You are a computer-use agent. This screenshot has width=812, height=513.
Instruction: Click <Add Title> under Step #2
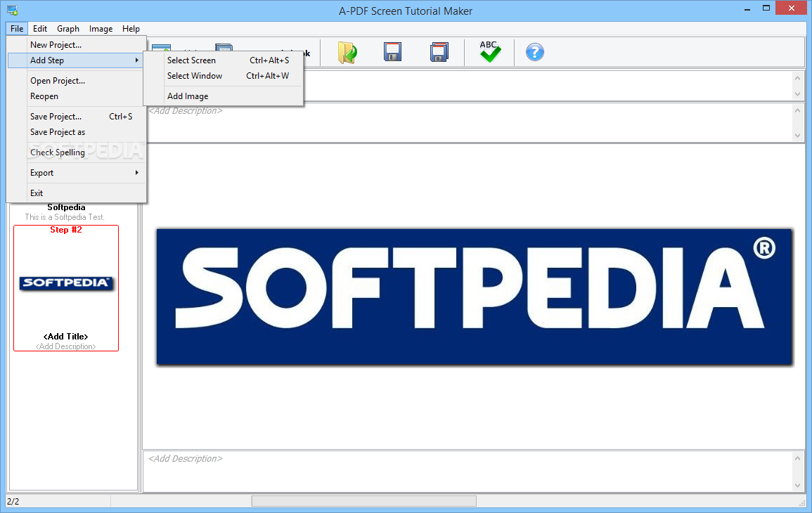click(66, 337)
